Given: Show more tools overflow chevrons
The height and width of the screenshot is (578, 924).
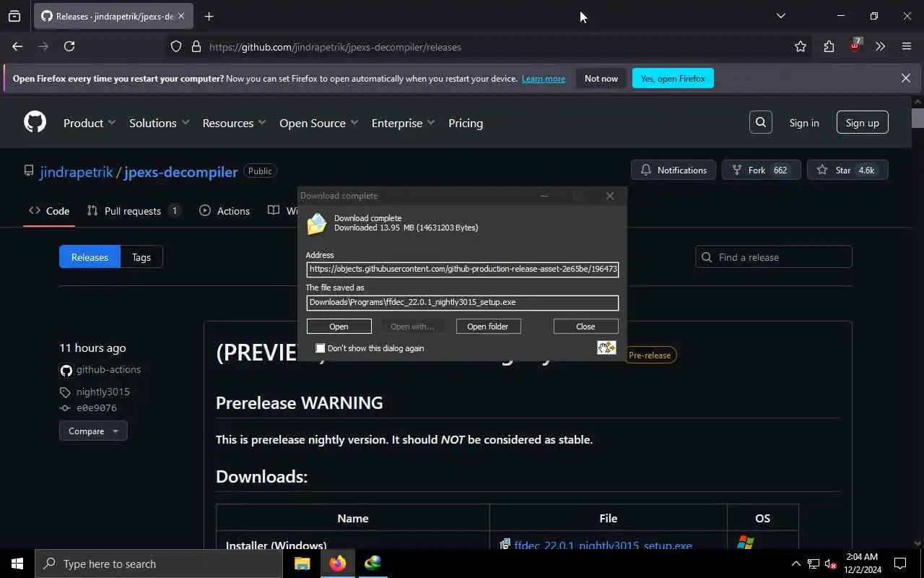Looking at the screenshot, I should pos(880,46).
